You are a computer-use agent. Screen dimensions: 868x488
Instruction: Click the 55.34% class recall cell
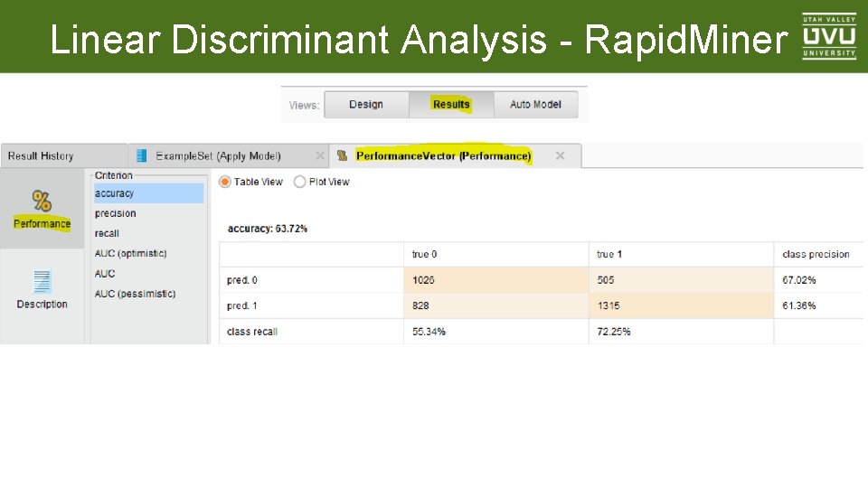point(496,332)
